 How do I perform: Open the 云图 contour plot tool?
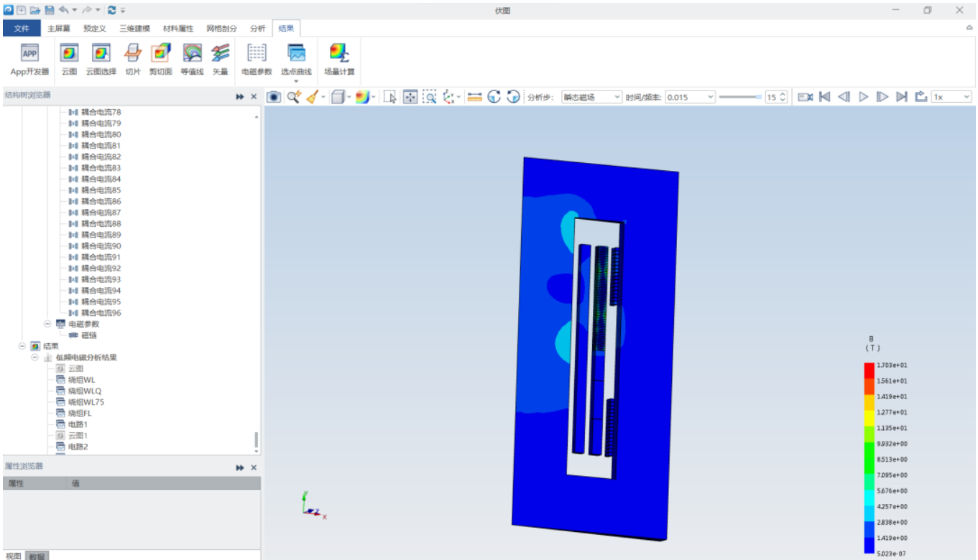pyautogui.click(x=69, y=59)
